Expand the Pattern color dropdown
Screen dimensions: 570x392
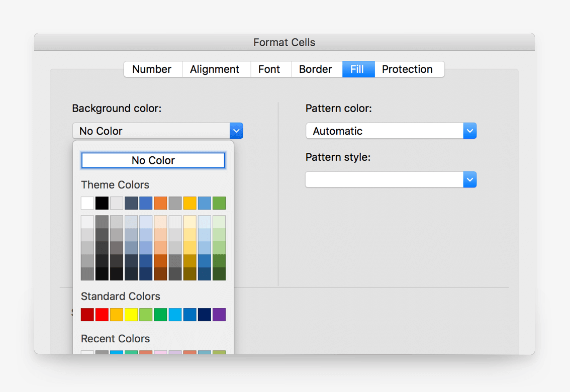(x=469, y=131)
